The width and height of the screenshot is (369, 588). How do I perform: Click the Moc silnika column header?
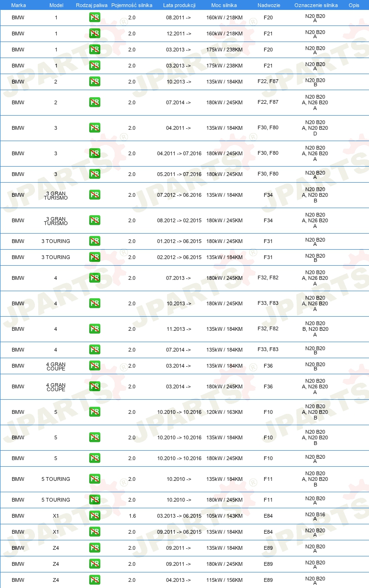coord(224,5)
